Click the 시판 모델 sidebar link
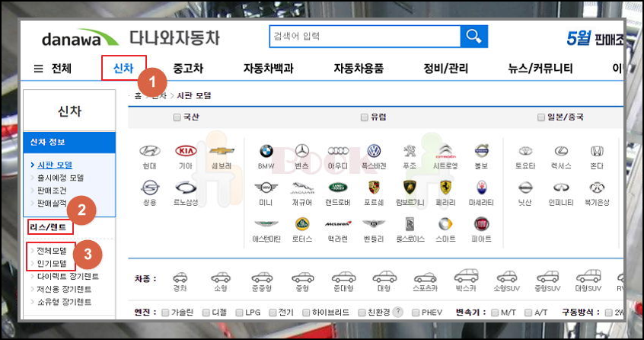 click(x=55, y=165)
